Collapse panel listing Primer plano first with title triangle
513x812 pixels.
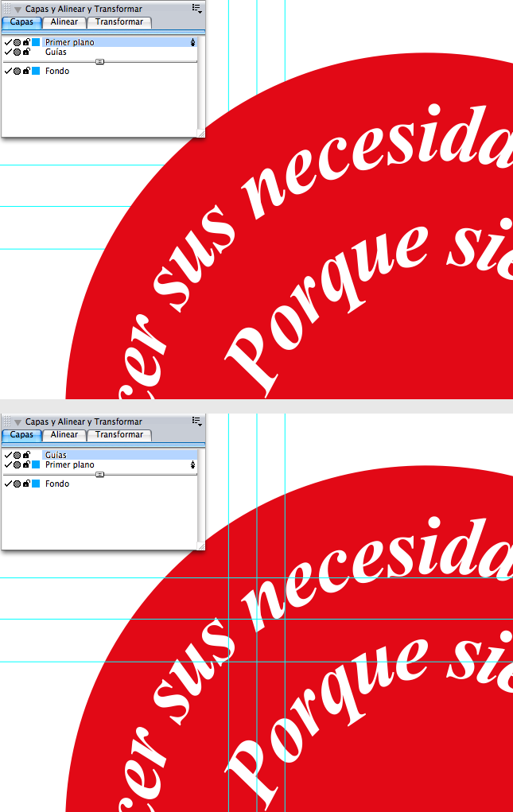(x=17, y=10)
